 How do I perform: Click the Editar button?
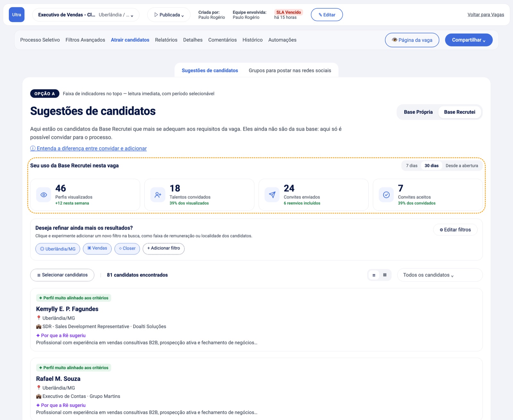click(327, 15)
